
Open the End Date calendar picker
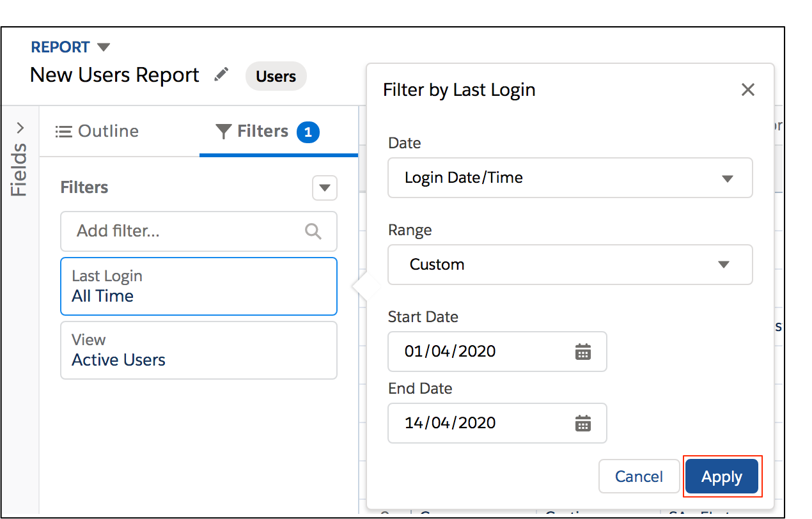582,423
